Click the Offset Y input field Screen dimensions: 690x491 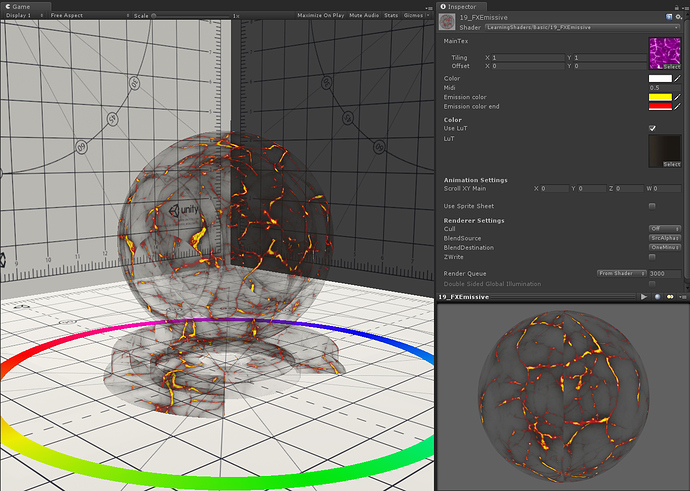[610, 66]
